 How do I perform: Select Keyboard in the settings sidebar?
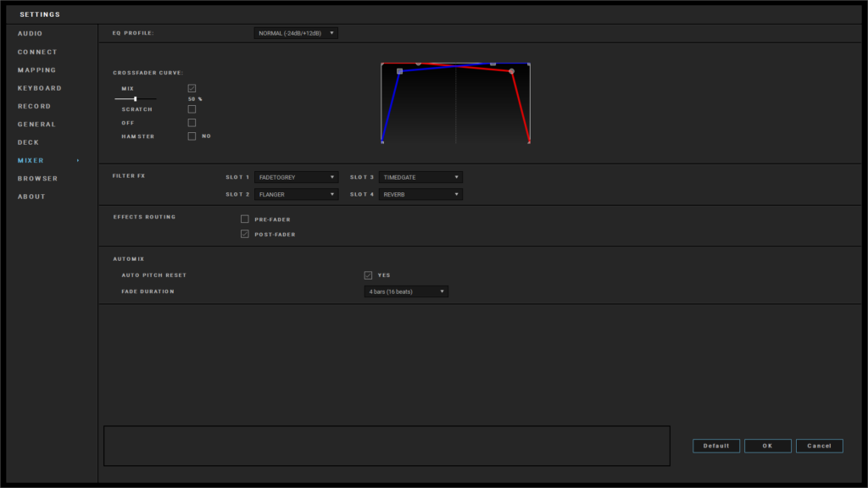coord(40,88)
